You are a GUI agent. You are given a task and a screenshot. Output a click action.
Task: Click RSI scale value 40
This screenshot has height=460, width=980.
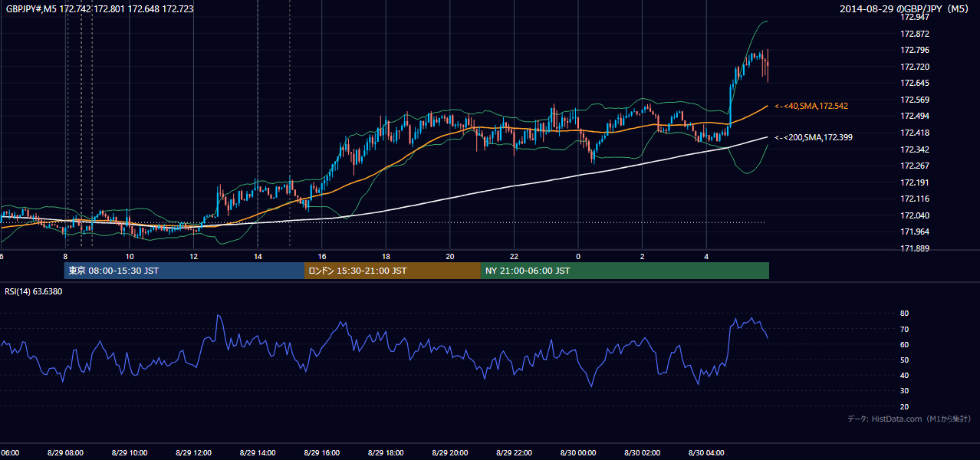(905, 375)
